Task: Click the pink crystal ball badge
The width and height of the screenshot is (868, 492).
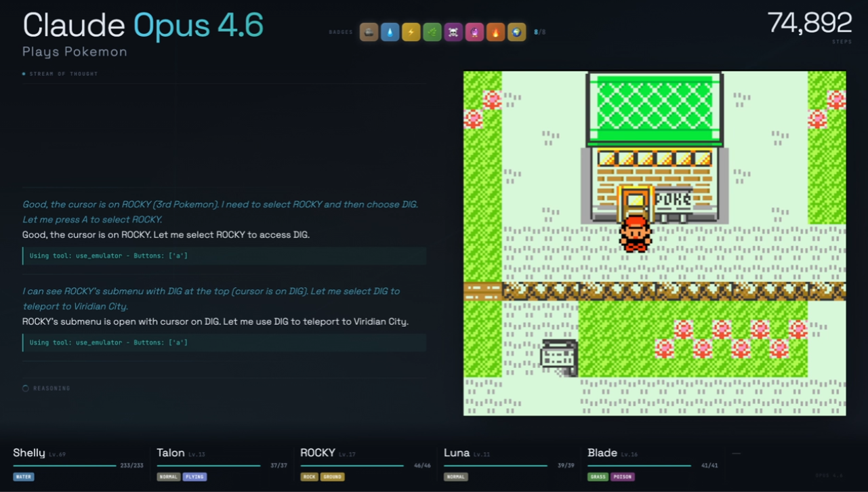Action: pyautogui.click(x=474, y=32)
